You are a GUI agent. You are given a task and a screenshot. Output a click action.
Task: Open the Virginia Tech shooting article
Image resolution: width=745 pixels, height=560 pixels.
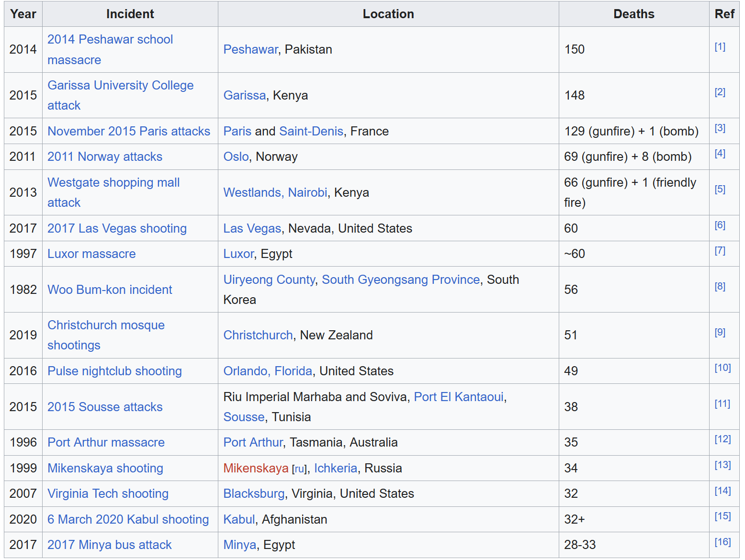pos(108,493)
